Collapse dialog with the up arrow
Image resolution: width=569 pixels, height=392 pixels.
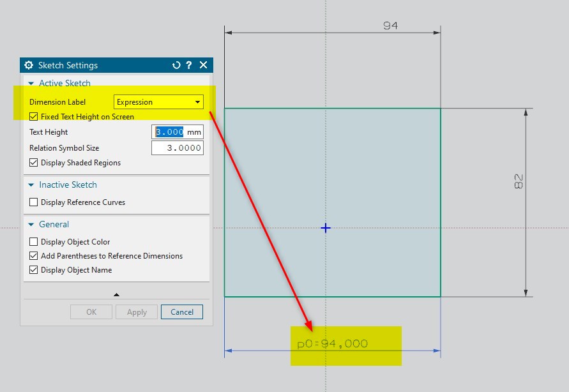[x=116, y=295]
